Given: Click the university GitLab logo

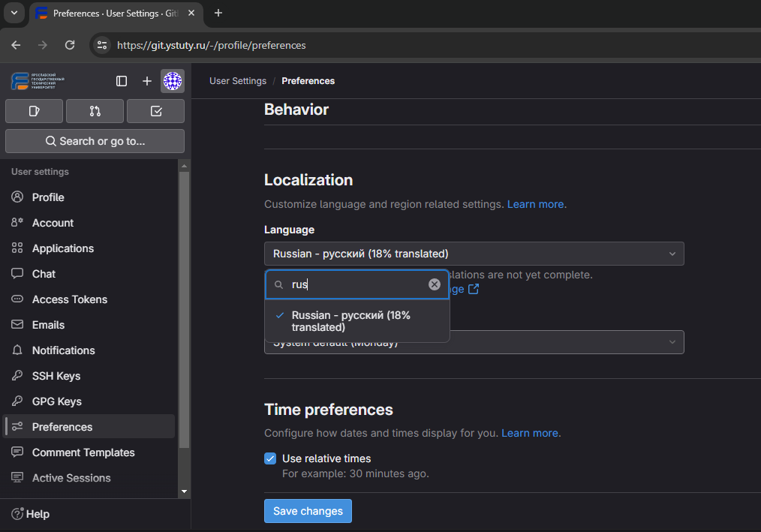Looking at the screenshot, I should click(x=38, y=81).
